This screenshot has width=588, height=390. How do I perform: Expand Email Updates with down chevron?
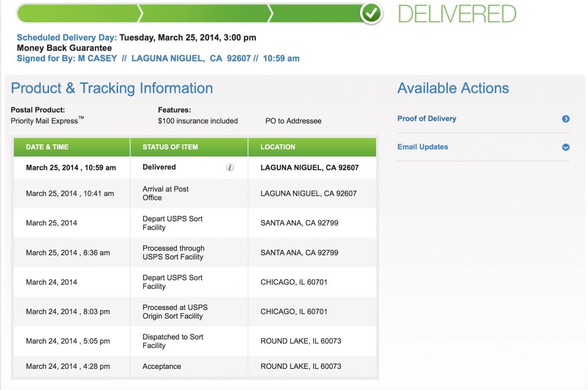566,147
